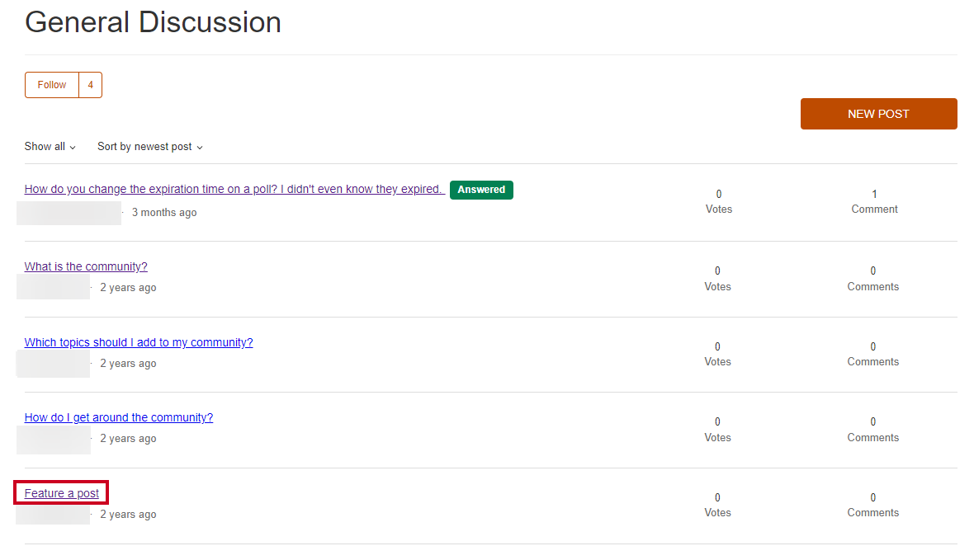Image resolution: width=974 pixels, height=560 pixels.
Task: Click the 3 months ago timestamp
Action: (x=164, y=212)
